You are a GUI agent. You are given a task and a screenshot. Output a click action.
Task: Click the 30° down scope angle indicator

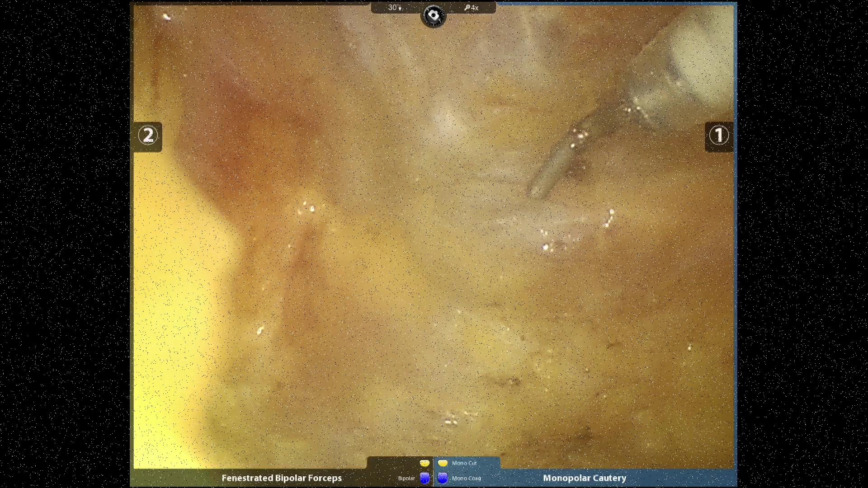(x=395, y=8)
